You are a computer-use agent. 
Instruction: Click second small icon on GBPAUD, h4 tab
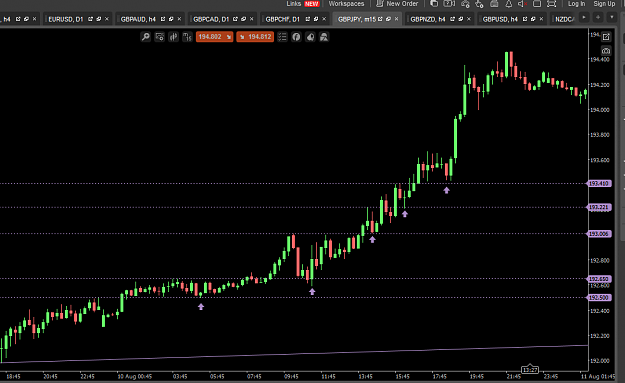pyautogui.click(x=171, y=19)
